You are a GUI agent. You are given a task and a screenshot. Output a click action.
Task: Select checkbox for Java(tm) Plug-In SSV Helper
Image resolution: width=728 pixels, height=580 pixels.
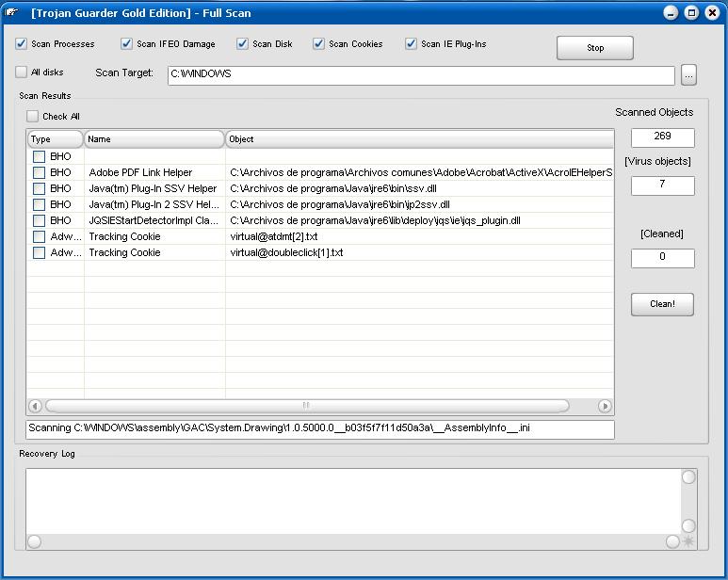pyautogui.click(x=39, y=188)
